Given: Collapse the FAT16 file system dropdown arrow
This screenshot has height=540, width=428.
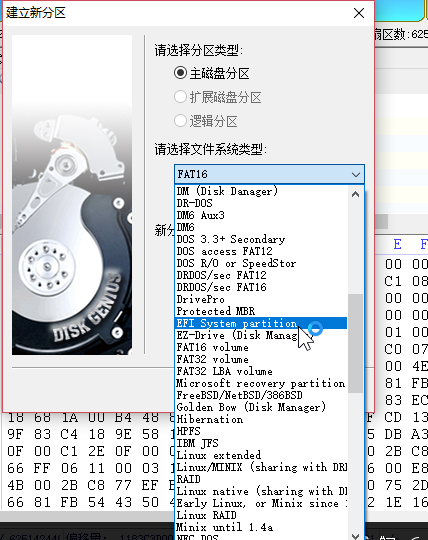Looking at the screenshot, I should point(356,175).
